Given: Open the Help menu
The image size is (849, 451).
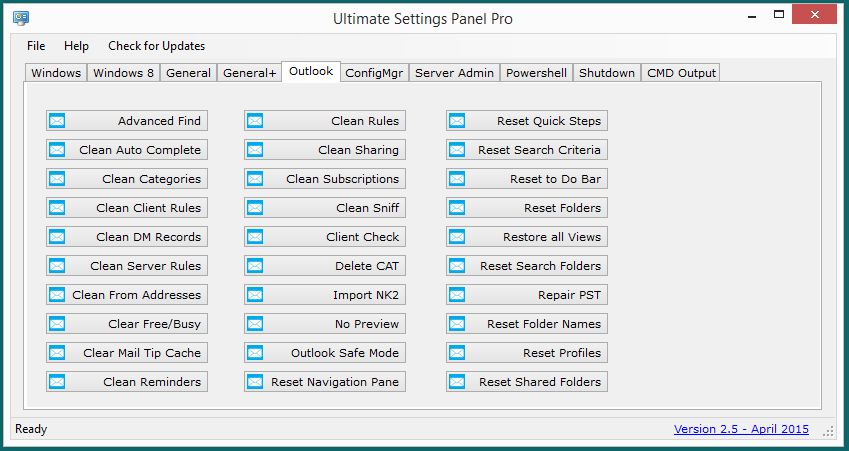Looking at the screenshot, I should click(x=76, y=46).
